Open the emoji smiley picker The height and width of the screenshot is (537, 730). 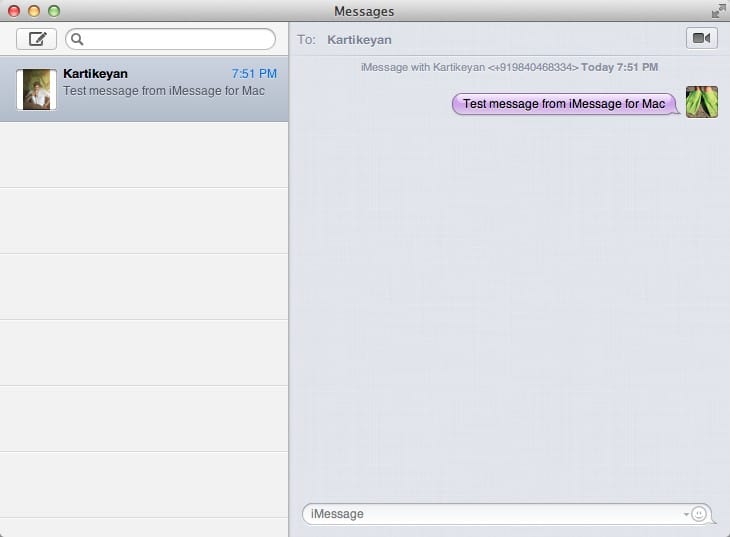pos(699,514)
